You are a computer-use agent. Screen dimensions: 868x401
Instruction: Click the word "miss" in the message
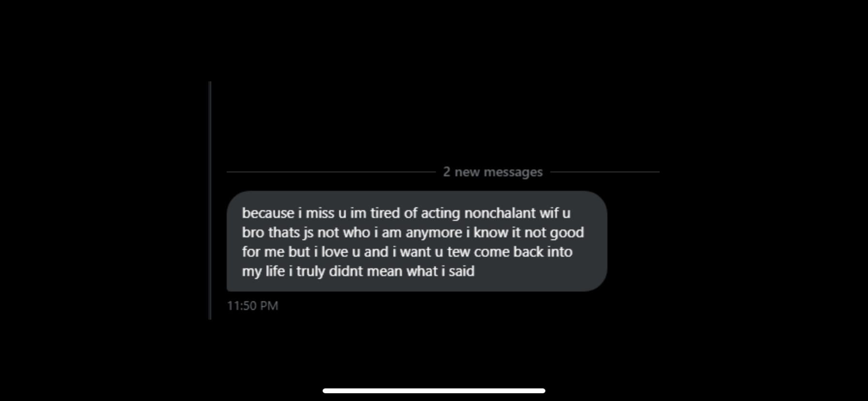pyautogui.click(x=320, y=213)
